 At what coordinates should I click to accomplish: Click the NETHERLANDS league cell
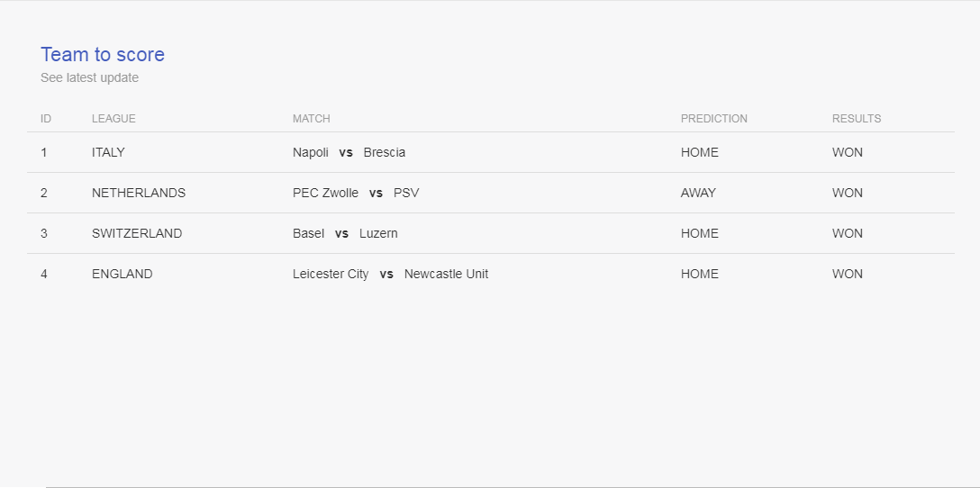[x=139, y=193]
